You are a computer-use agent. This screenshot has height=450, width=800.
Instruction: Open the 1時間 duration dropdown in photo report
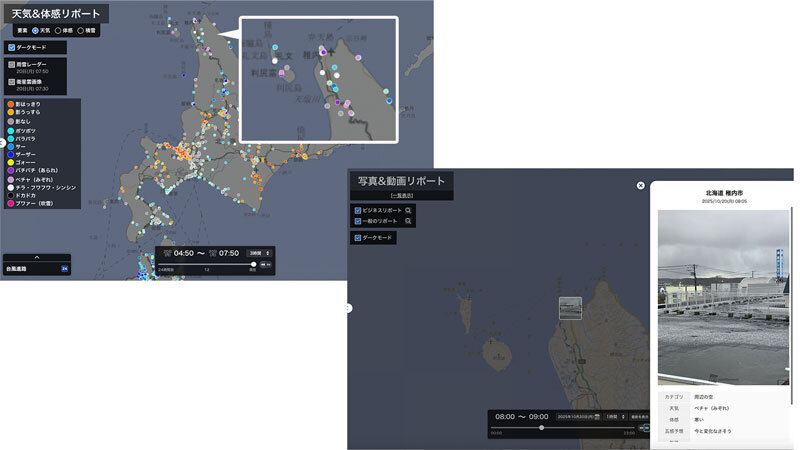click(612, 416)
